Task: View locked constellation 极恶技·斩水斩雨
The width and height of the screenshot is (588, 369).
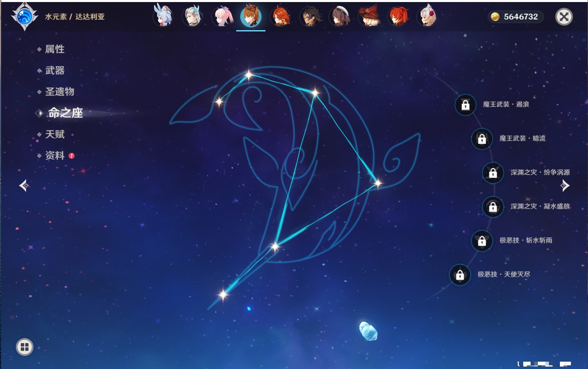Action: tap(482, 241)
